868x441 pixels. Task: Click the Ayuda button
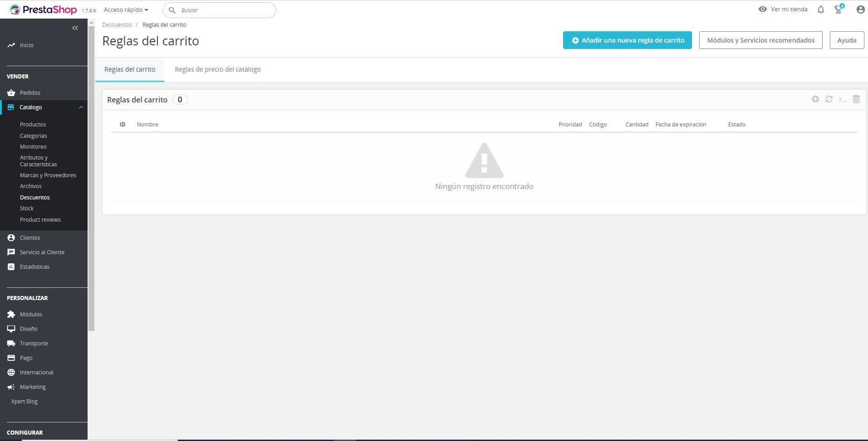[x=847, y=40]
